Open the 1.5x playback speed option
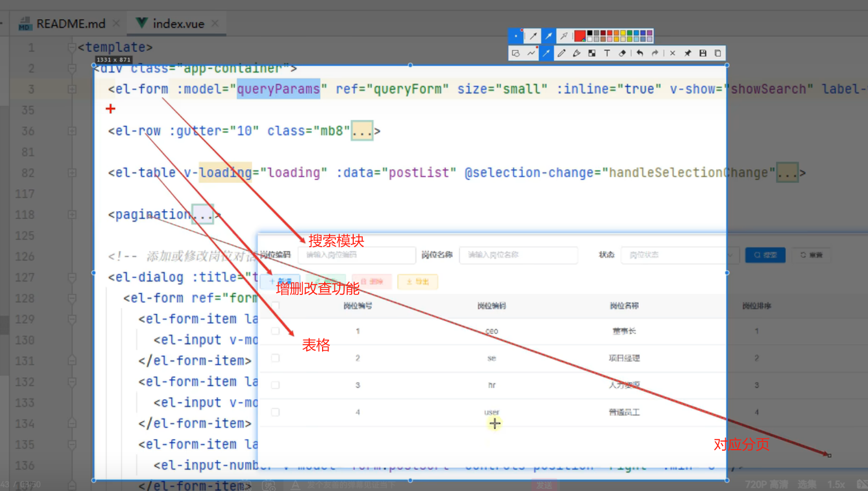 click(836, 485)
